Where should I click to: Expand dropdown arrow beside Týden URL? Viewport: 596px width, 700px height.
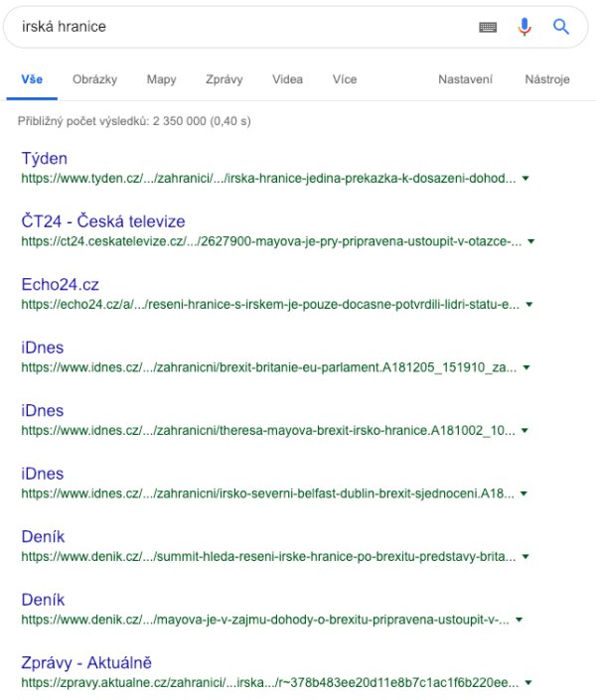524,179
